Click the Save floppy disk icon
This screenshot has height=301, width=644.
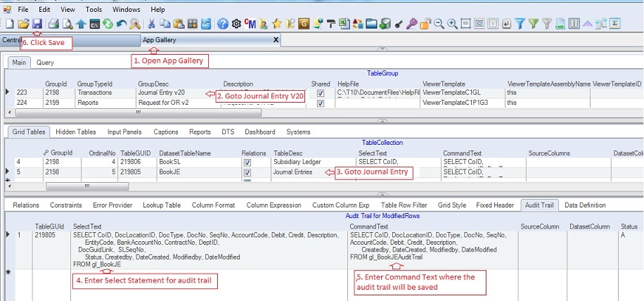click(x=37, y=24)
